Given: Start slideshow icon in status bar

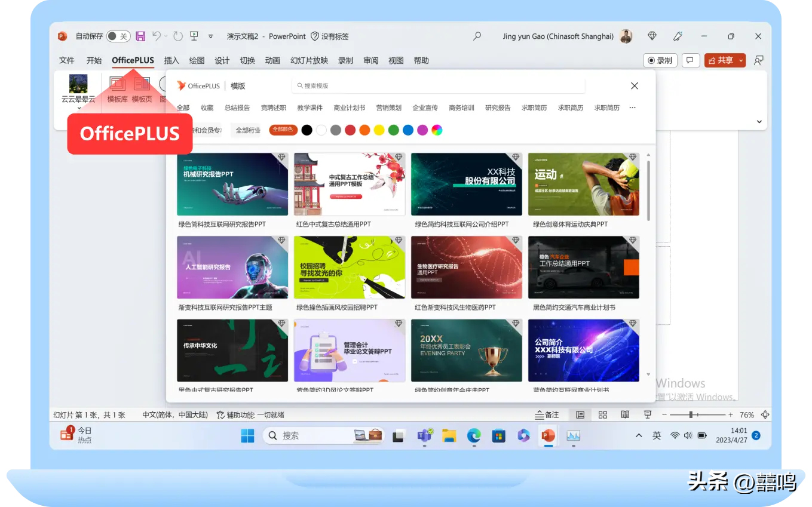Looking at the screenshot, I should coord(647,414).
